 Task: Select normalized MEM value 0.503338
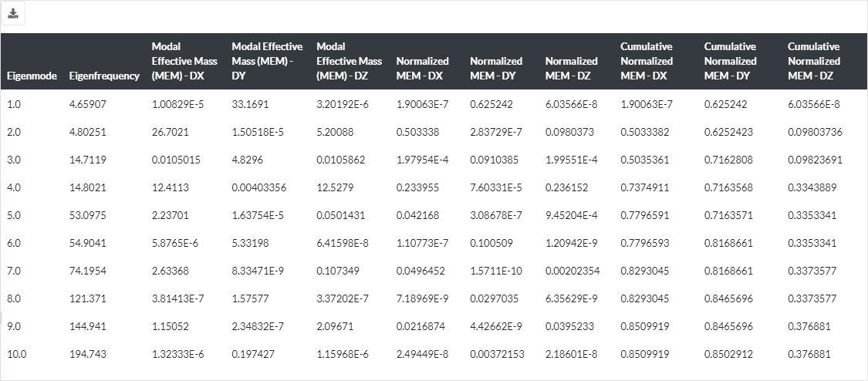click(417, 132)
